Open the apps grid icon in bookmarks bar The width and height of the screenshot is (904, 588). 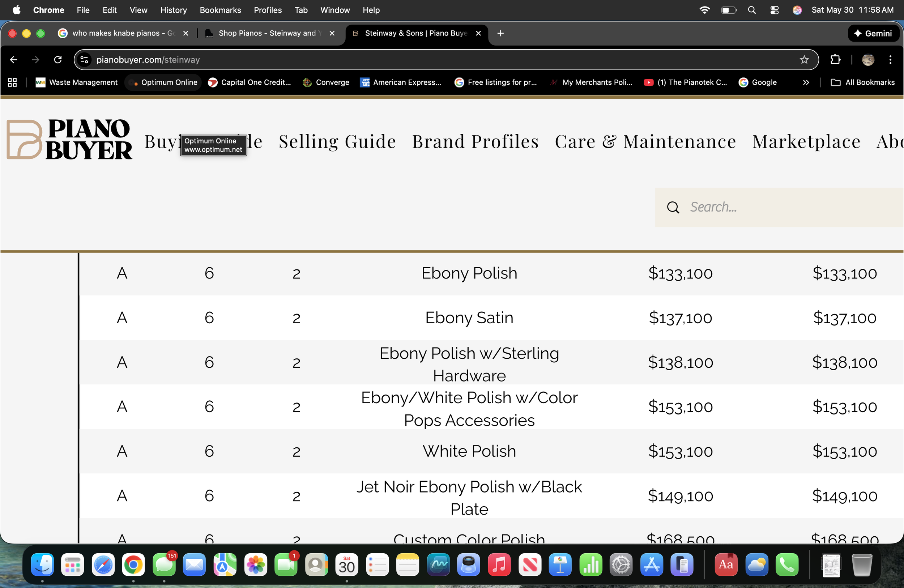(12, 82)
